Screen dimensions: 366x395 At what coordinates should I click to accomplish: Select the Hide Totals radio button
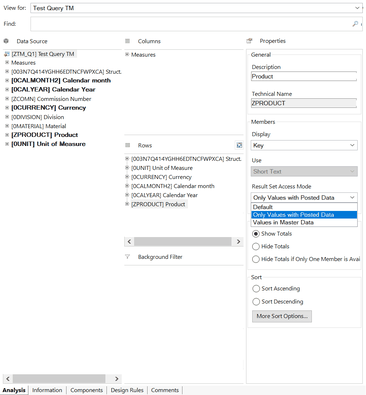256,246
